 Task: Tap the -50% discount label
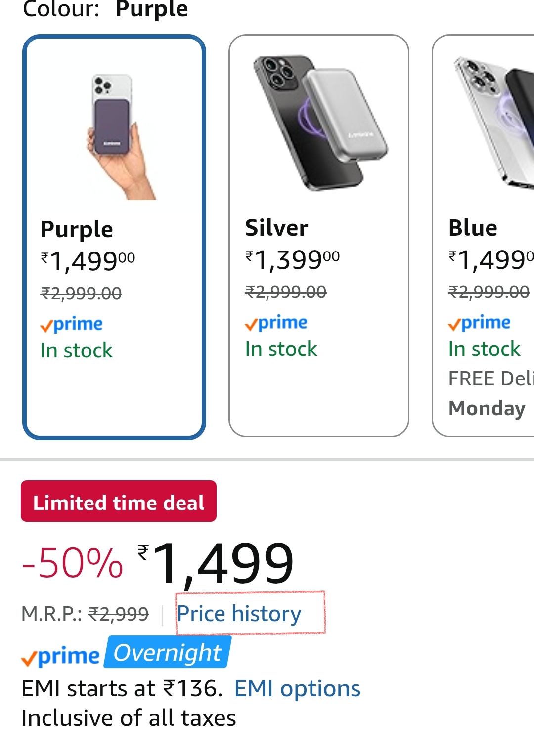pos(73,563)
